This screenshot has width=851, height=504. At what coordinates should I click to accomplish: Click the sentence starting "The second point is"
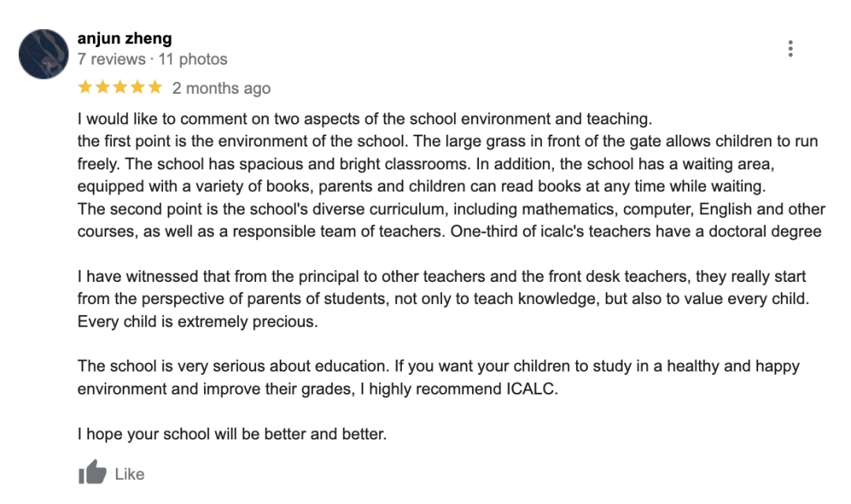click(x=451, y=220)
